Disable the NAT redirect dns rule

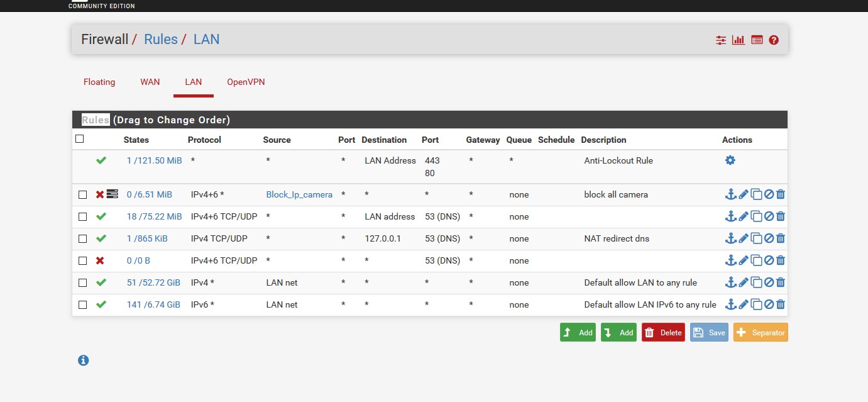click(768, 238)
